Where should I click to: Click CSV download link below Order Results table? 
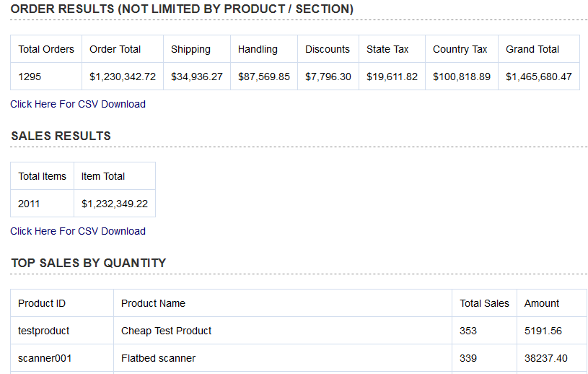78,104
